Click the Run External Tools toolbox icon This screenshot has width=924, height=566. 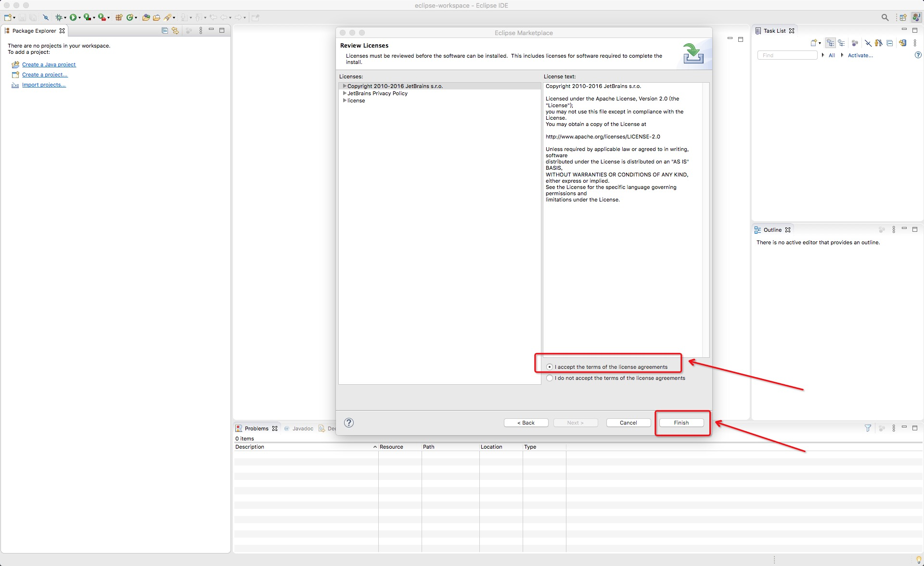102,17
